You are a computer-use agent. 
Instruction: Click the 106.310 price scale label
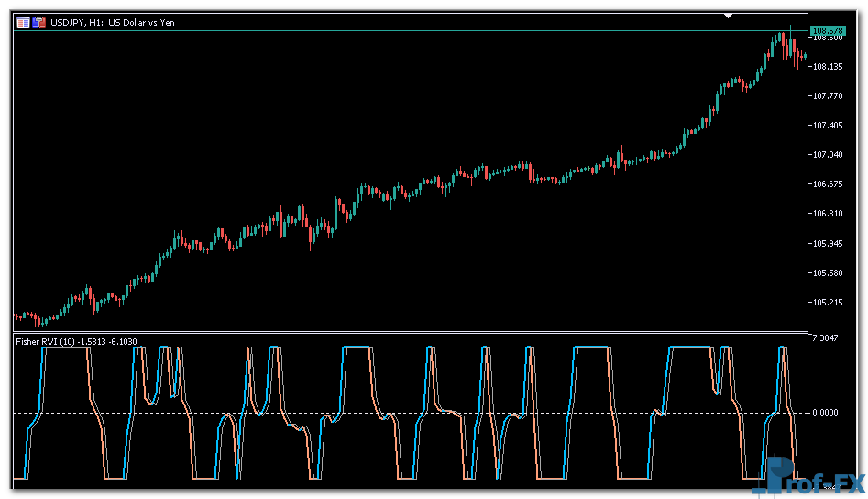pos(828,214)
